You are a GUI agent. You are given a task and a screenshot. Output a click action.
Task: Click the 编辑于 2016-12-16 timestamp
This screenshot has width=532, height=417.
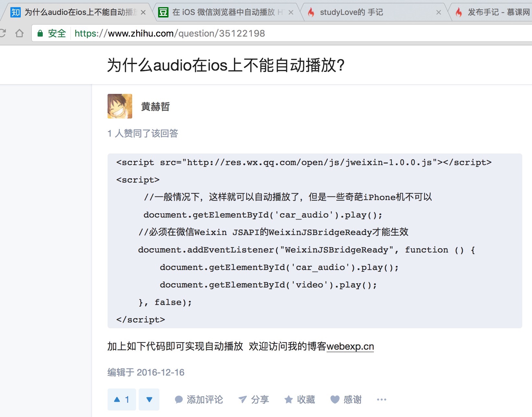(145, 372)
